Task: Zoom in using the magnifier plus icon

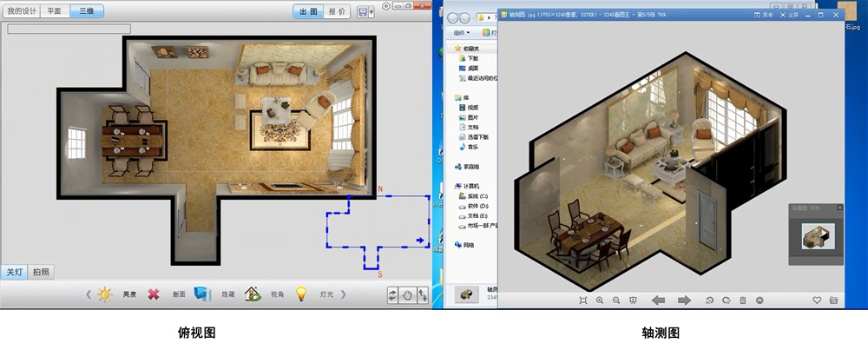Action: coord(599,300)
